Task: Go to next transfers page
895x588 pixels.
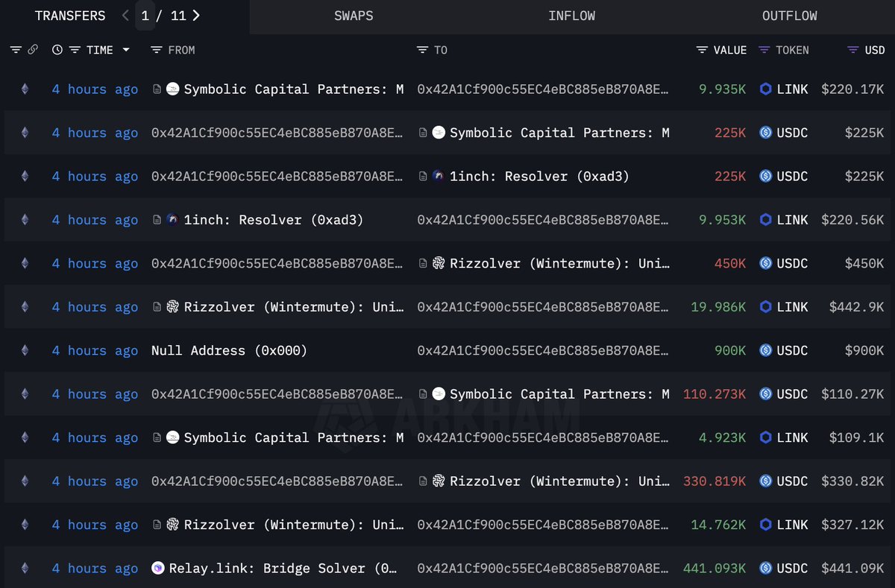Action: pos(196,16)
